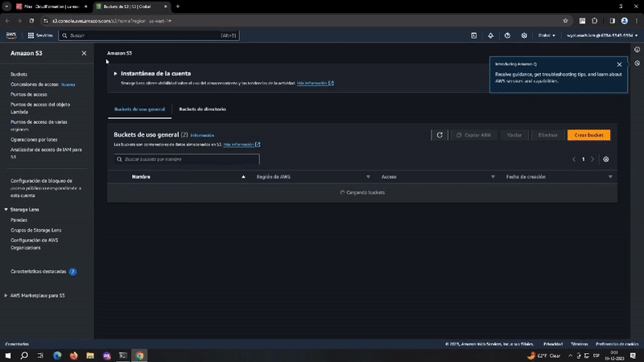Viewport: 644px width, 362px height.
Task: Sort by Fecha de creación column
Action: (x=526, y=177)
